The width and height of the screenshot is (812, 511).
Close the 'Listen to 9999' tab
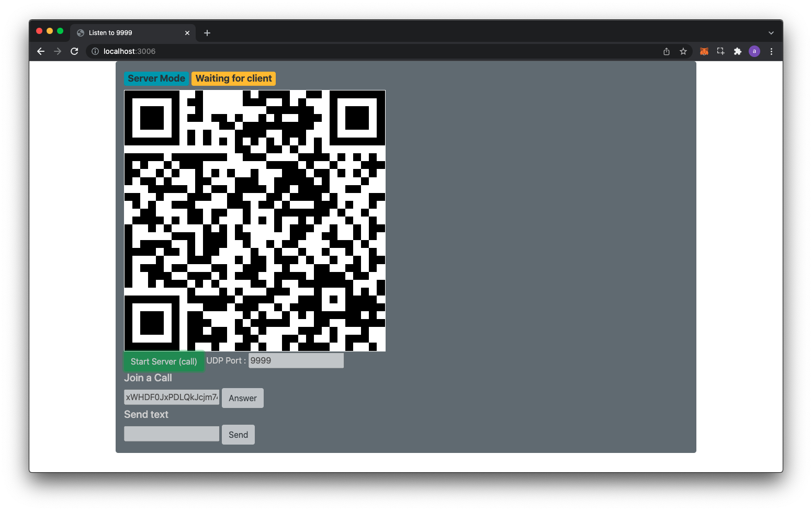pos(187,33)
